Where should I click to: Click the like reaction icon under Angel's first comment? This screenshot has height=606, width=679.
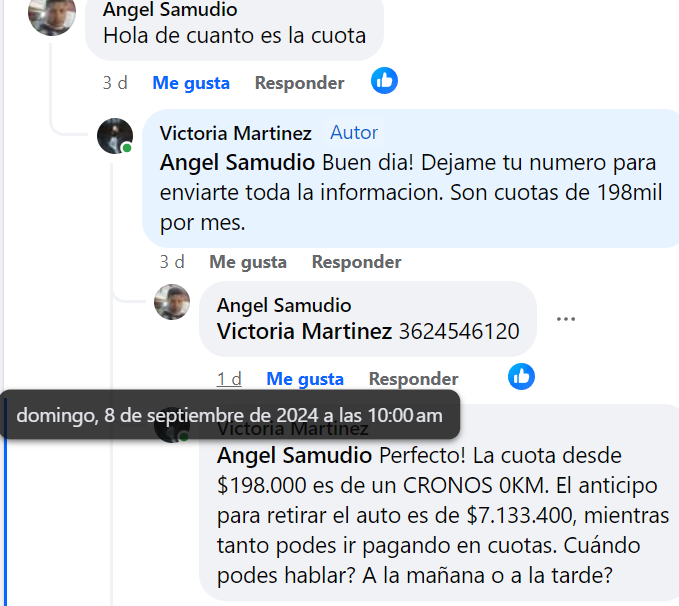coord(384,81)
